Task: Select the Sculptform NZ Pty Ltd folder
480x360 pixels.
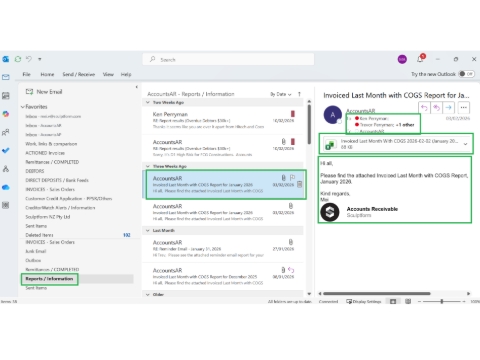Action: coord(48,217)
